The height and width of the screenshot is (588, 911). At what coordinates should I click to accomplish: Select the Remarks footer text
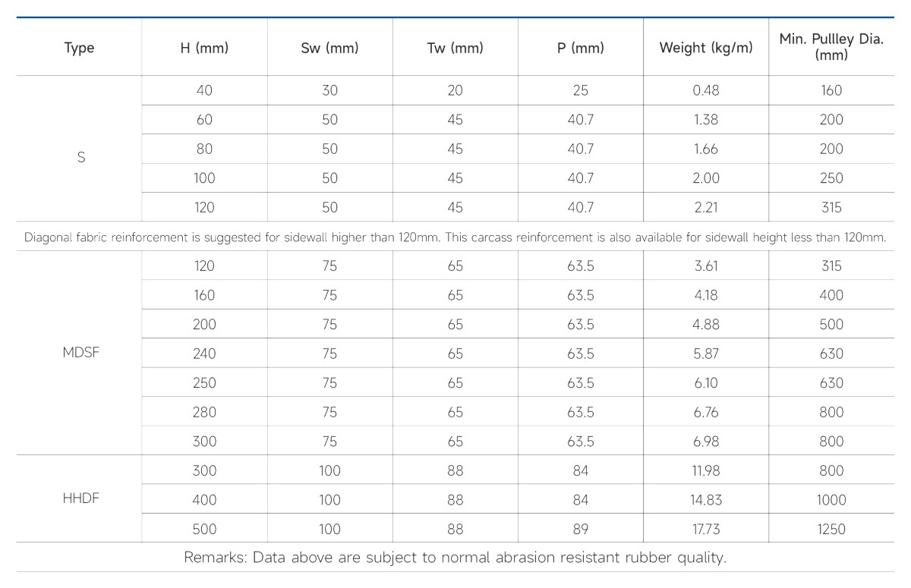click(x=455, y=558)
